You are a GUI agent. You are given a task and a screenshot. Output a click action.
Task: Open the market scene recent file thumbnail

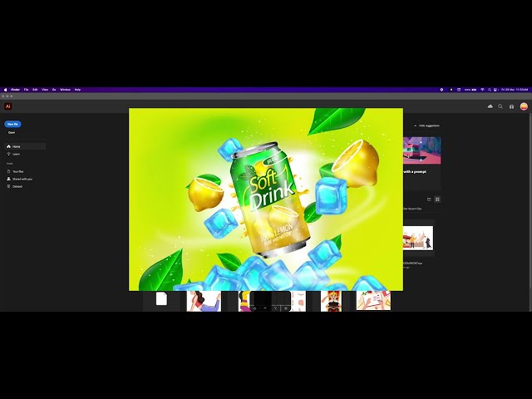tap(418, 239)
